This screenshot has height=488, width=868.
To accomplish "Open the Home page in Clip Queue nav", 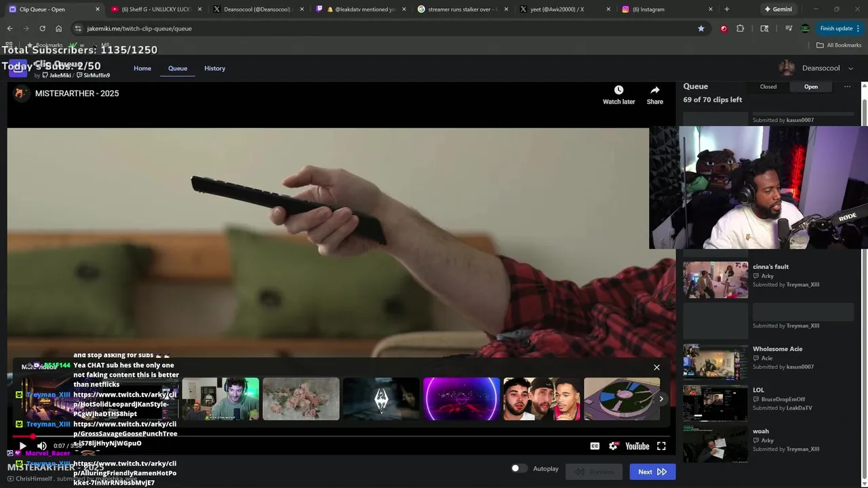I will pos(142,68).
